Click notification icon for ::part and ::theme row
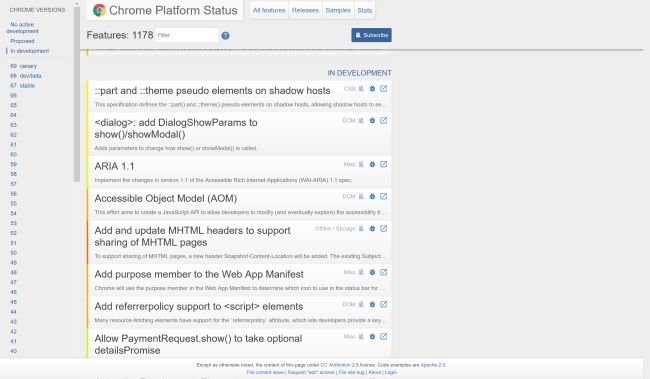The height and width of the screenshot is (379, 650). click(361, 89)
